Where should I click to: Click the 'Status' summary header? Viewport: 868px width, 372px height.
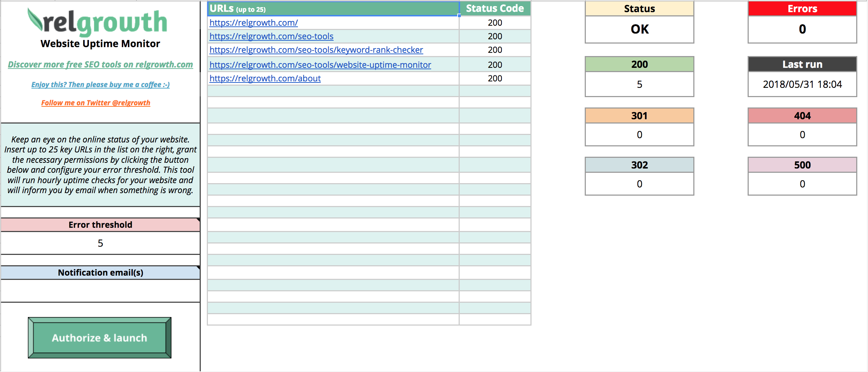(639, 9)
